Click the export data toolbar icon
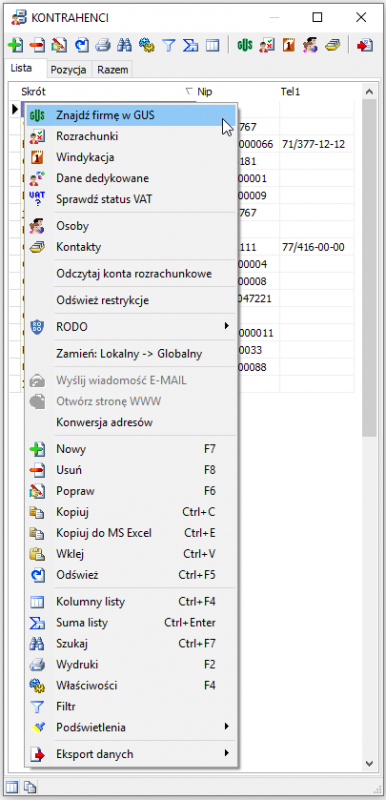Image resolution: width=386 pixels, height=800 pixels. click(365, 45)
